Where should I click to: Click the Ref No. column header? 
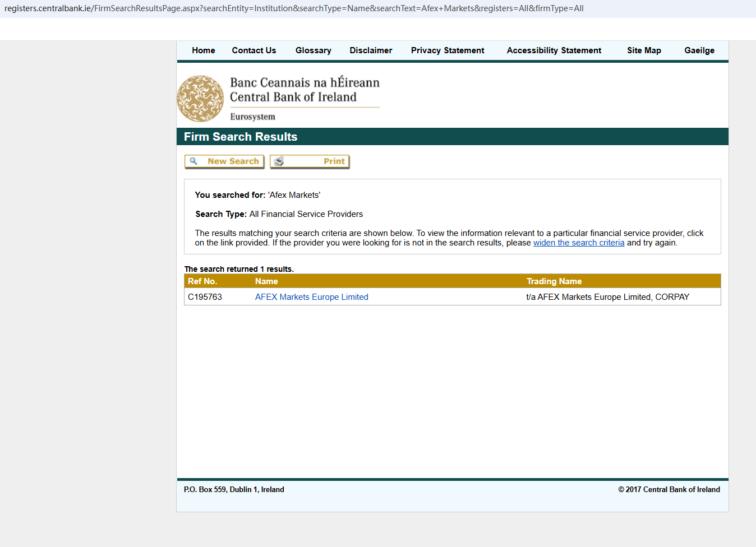202,281
